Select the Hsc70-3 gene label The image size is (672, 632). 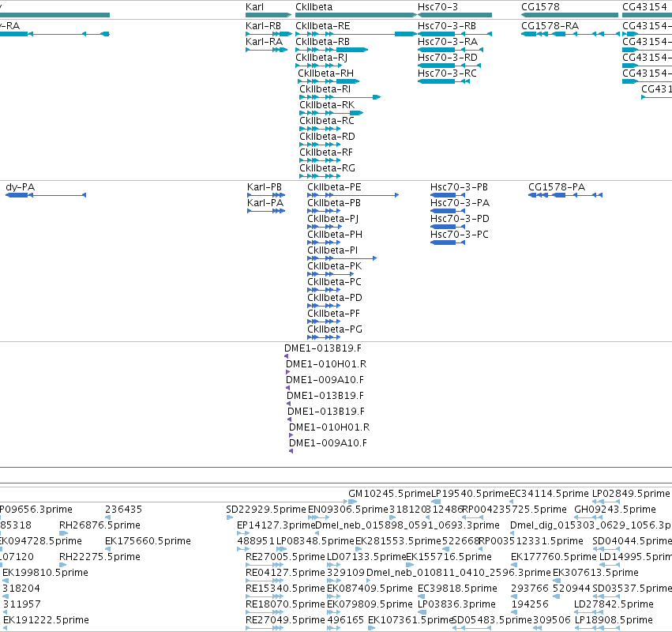click(x=437, y=7)
